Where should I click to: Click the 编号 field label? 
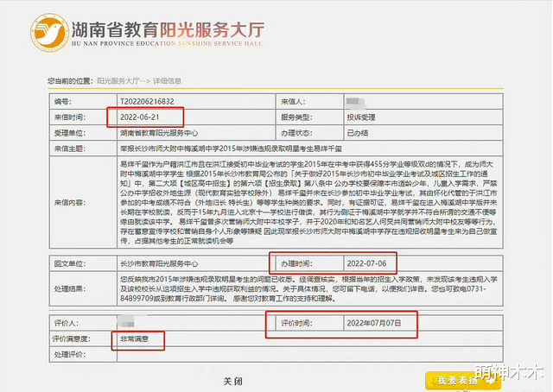(x=63, y=102)
